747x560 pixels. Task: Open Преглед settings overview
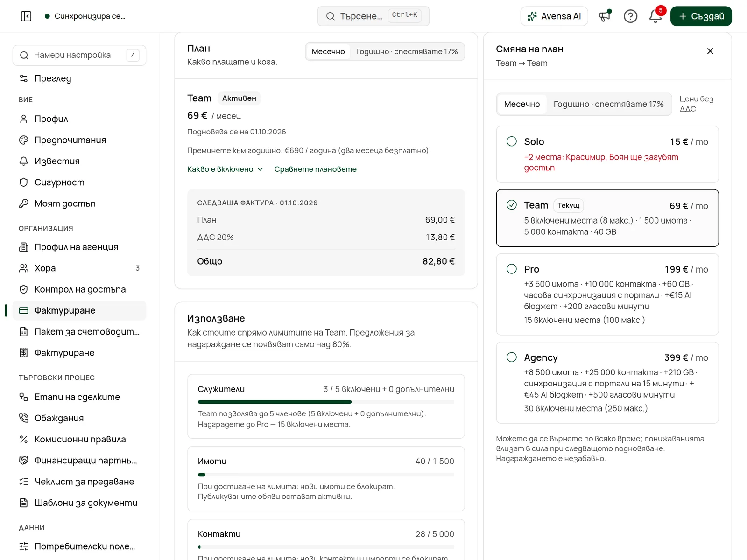tap(79, 78)
